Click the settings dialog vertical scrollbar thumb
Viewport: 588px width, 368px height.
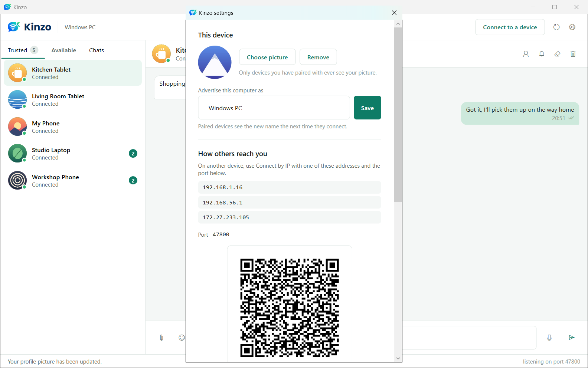coord(398,114)
